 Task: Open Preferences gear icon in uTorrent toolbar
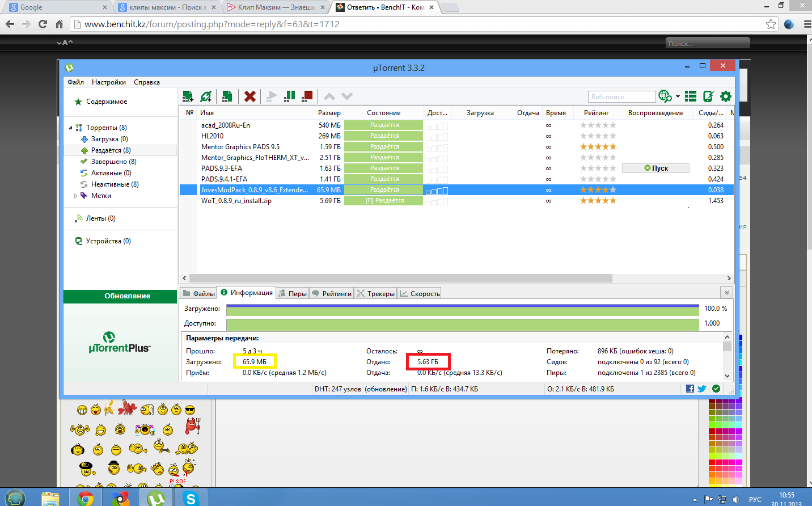click(x=726, y=96)
